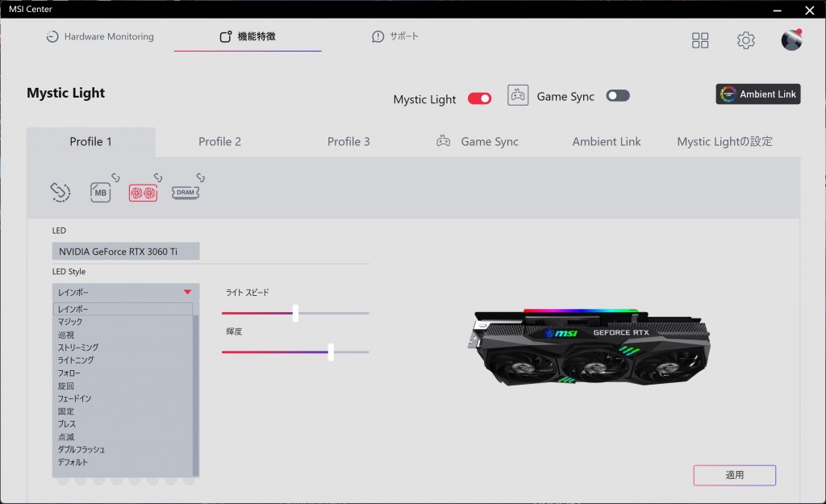Toggle link icon above DRAM device

(200, 177)
